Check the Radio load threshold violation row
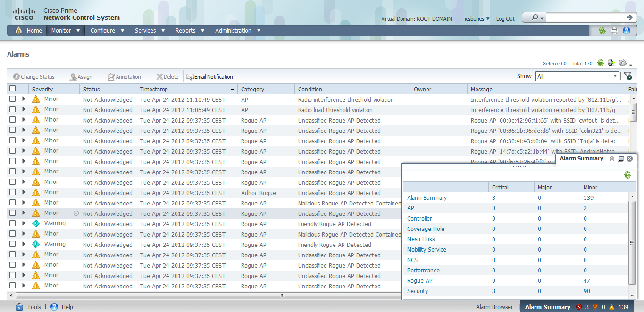 [13, 109]
